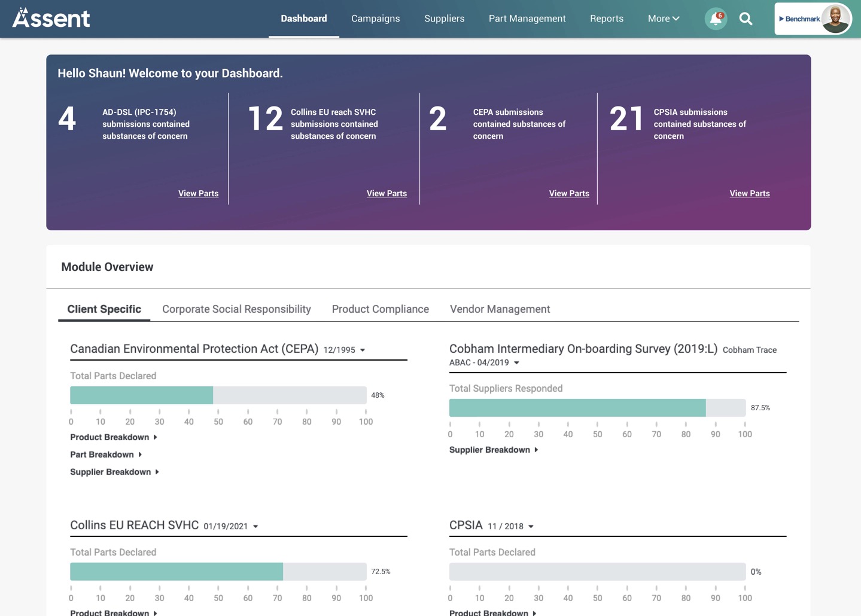Switch to the Vendor Management tab
The image size is (861, 616).
coord(500,309)
